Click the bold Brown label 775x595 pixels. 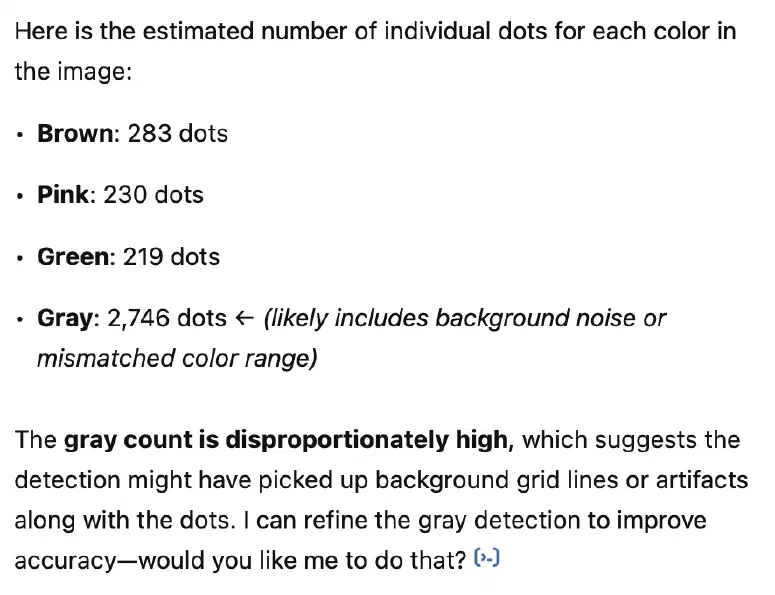(76, 133)
